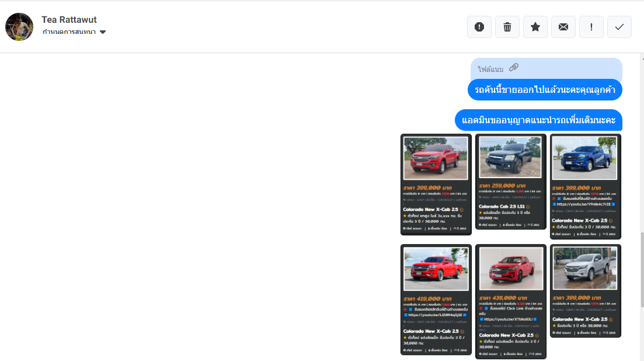This screenshot has width=644, height=361.
Task: Open the silver Colorado New X-Cab card
Action: coord(585,291)
